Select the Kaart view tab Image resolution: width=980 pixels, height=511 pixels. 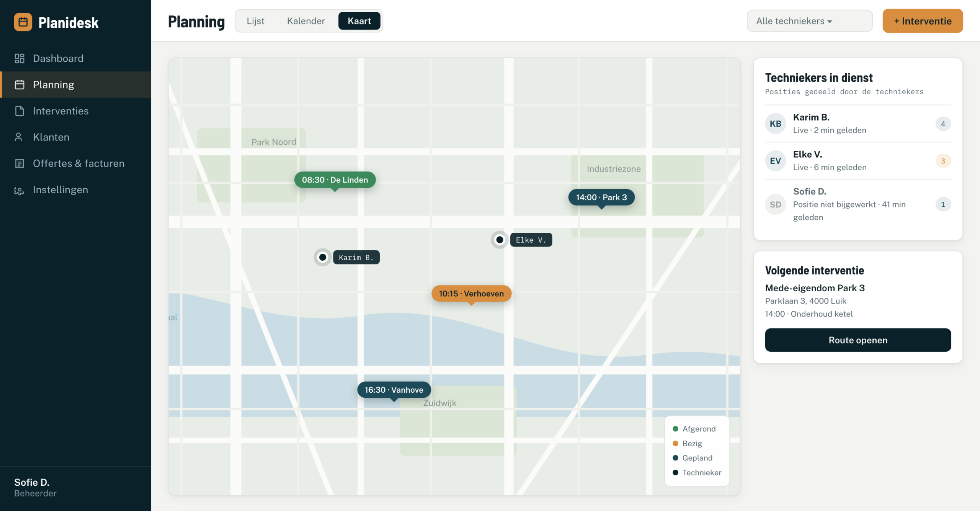tap(359, 21)
